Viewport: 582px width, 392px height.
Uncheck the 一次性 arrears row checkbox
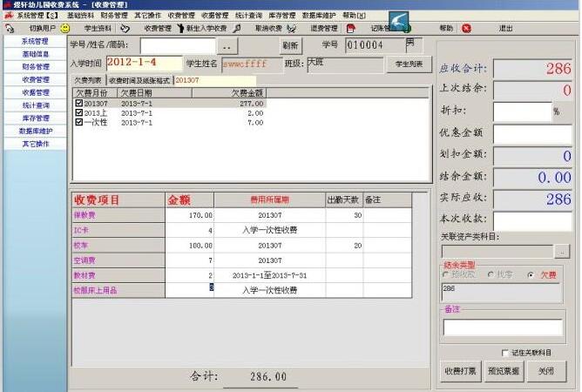pos(79,122)
